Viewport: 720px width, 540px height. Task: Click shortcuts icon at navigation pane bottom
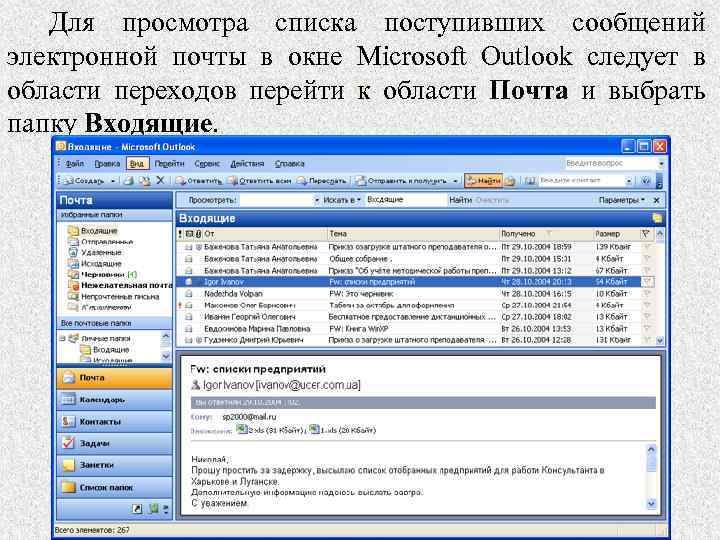pyautogui.click(x=137, y=509)
